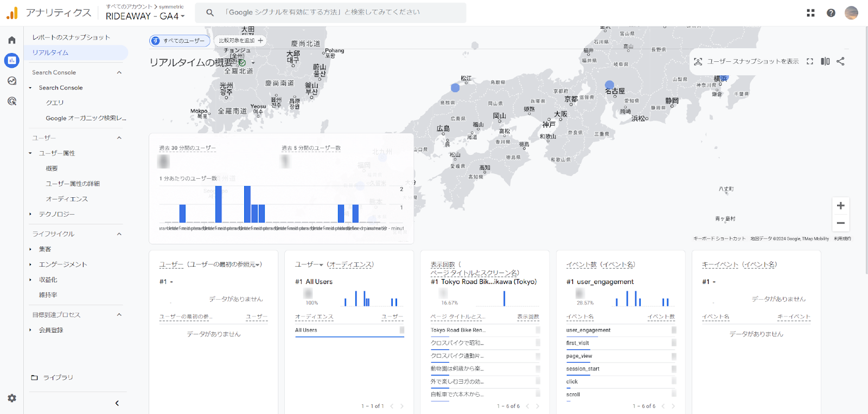Click the user_engagement event row
Image resolution: width=868 pixels, height=414 pixels.
point(621,330)
